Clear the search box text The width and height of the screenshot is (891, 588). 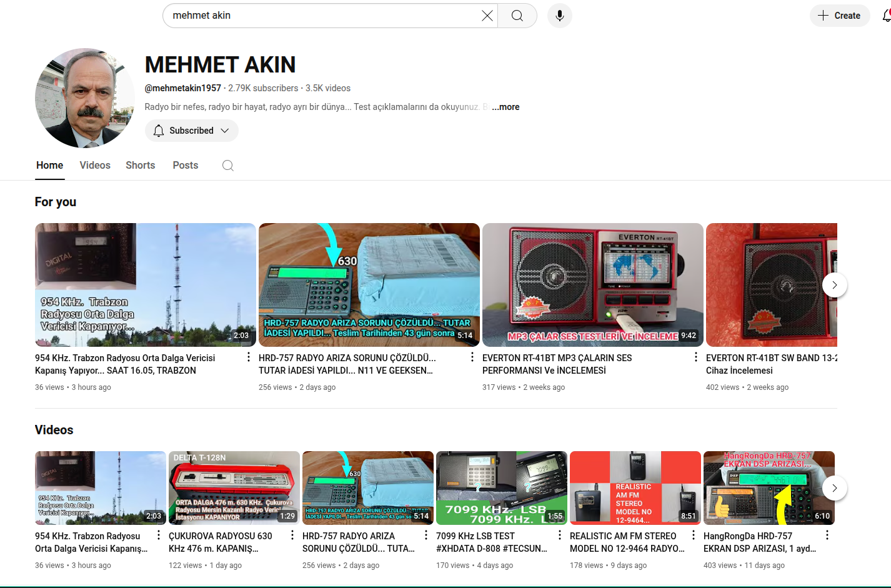point(487,16)
